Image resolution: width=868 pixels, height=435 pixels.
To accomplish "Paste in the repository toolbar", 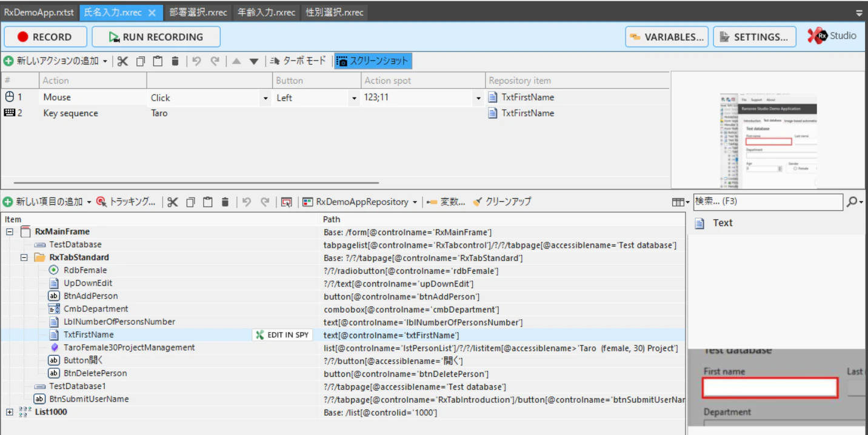I will pyautogui.click(x=208, y=202).
